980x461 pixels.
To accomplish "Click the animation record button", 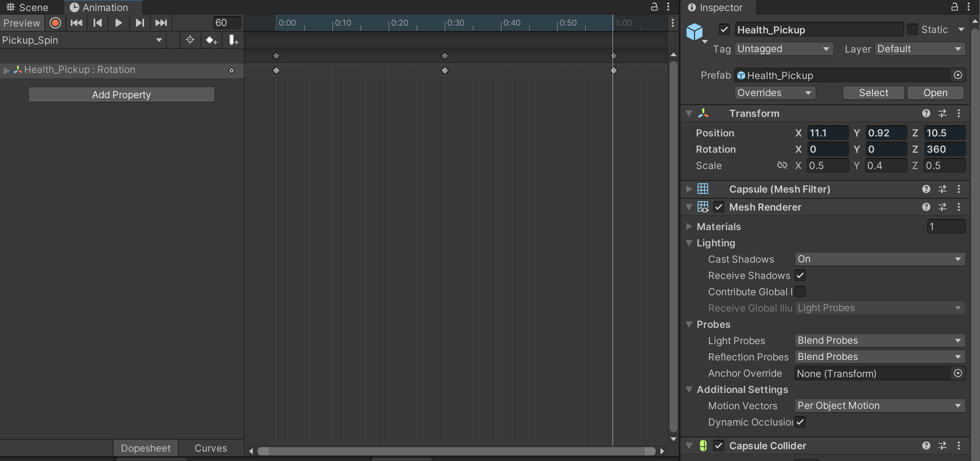I will click(55, 23).
